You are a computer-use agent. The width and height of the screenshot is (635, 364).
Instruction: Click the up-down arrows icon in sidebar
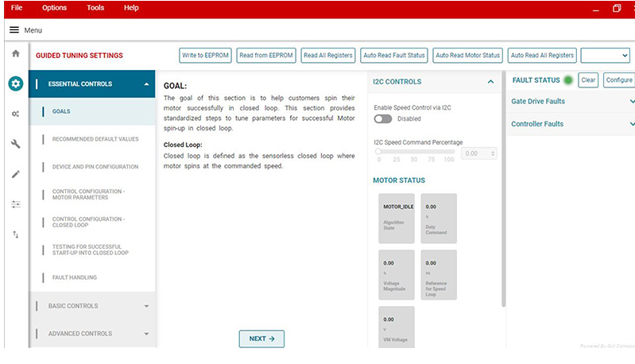(15, 234)
